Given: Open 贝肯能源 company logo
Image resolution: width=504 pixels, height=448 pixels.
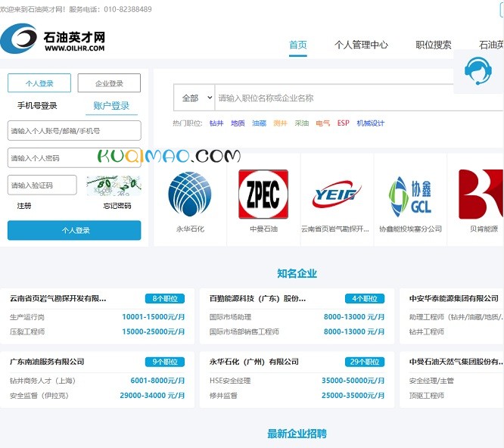Looking at the screenshot, I should (x=481, y=194).
